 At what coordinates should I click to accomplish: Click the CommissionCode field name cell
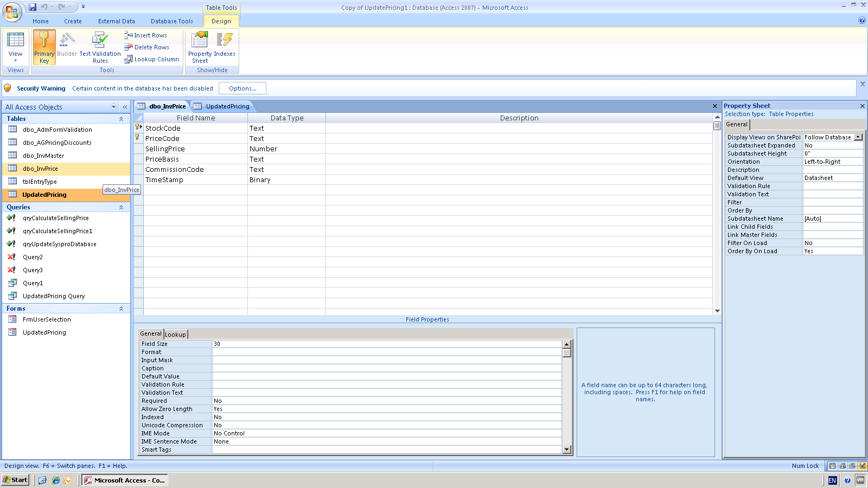(x=195, y=169)
